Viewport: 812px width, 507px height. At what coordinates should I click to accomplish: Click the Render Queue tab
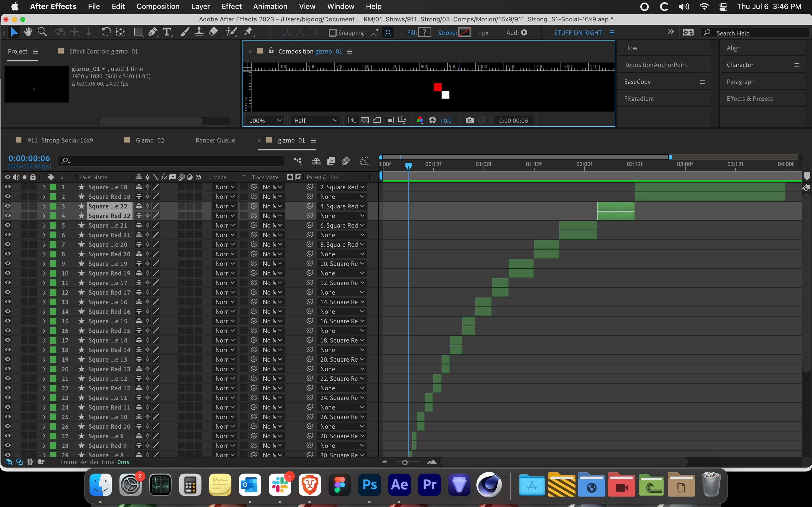point(215,140)
